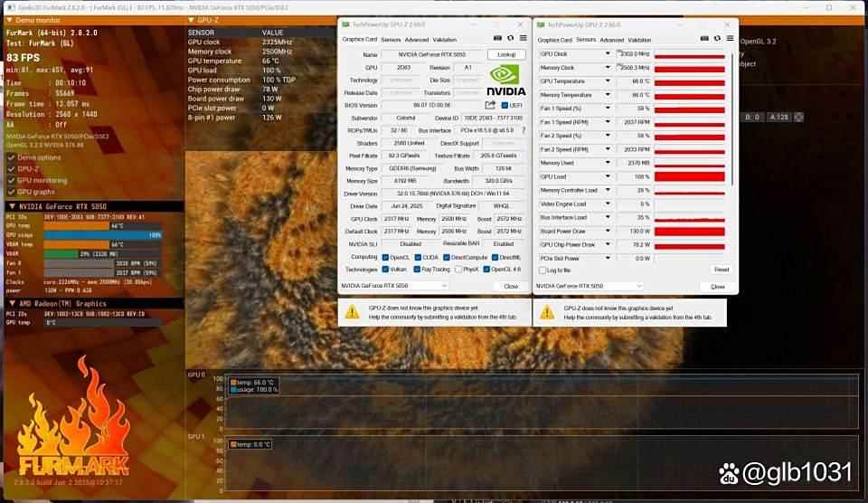The height and width of the screenshot is (503, 868).
Task: Click Close button in left GPU-Z window
Action: [511, 287]
